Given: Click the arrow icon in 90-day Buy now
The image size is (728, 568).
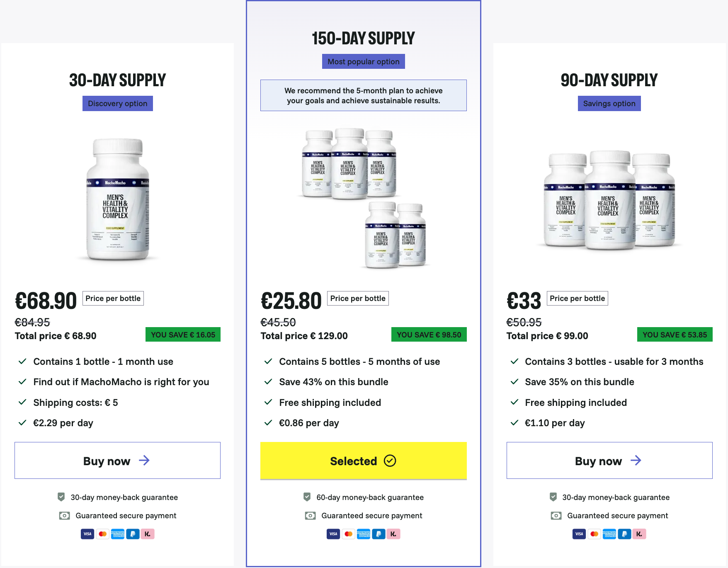Looking at the screenshot, I should 636,460.
